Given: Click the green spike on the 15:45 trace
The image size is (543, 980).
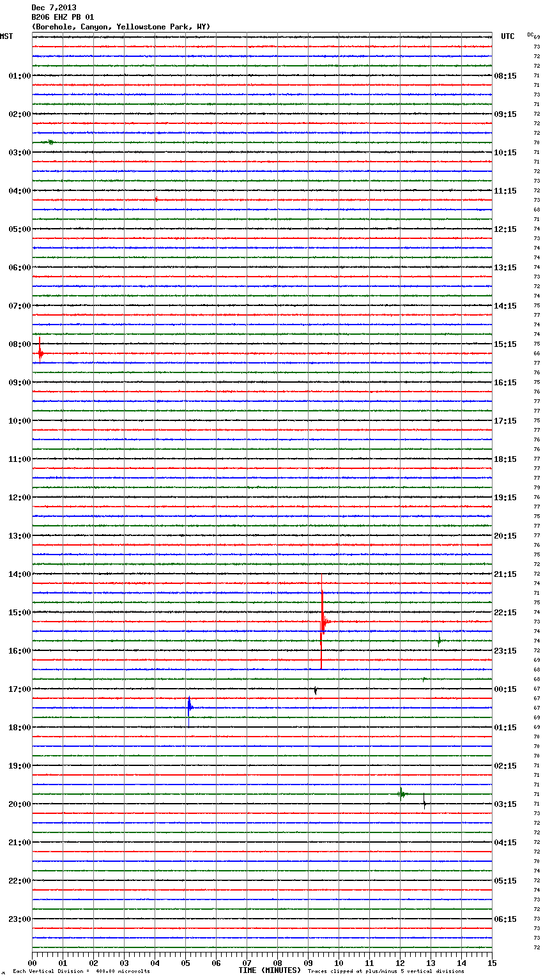Looking at the screenshot, I should pos(439,640).
